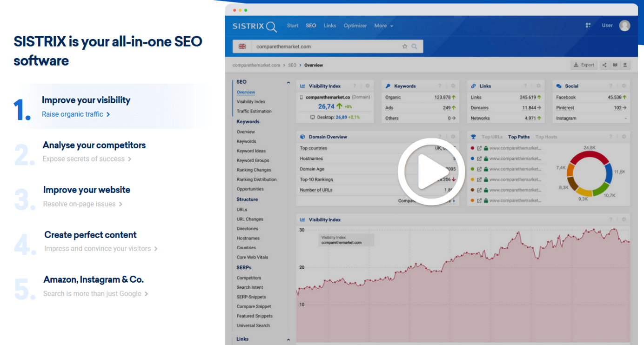This screenshot has width=644, height=345.
Task: Click the share icon in the top toolbar
Action: coord(605,65)
